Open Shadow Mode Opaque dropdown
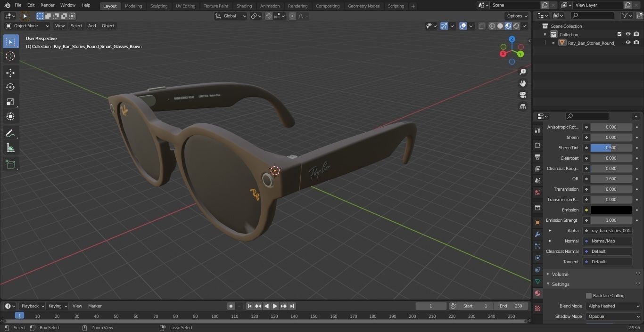 tap(614, 316)
